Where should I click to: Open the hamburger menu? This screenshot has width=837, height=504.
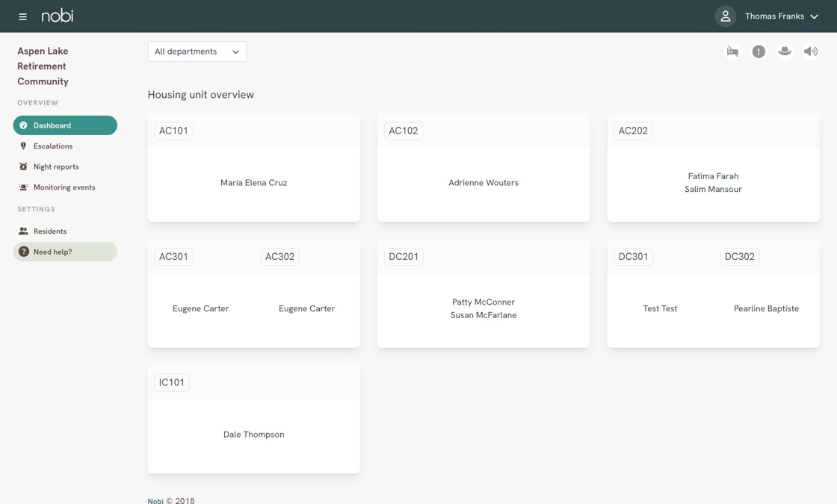pos(22,16)
